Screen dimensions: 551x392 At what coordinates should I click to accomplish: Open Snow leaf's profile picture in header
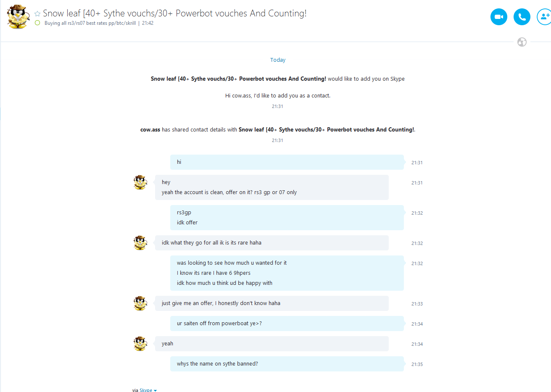point(18,17)
